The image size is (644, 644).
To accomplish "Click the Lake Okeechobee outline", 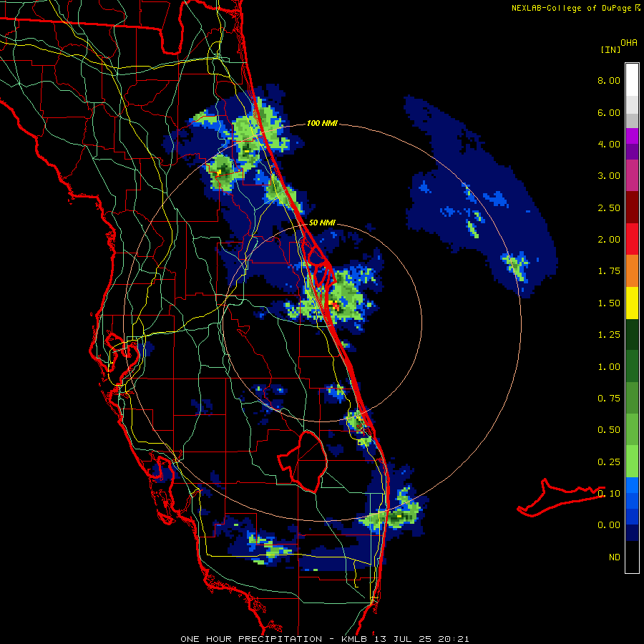I will [304, 461].
